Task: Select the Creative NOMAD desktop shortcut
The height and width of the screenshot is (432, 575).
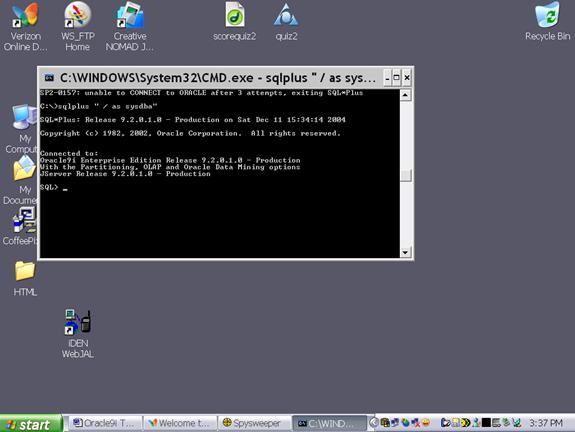Action: coord(130,26)
